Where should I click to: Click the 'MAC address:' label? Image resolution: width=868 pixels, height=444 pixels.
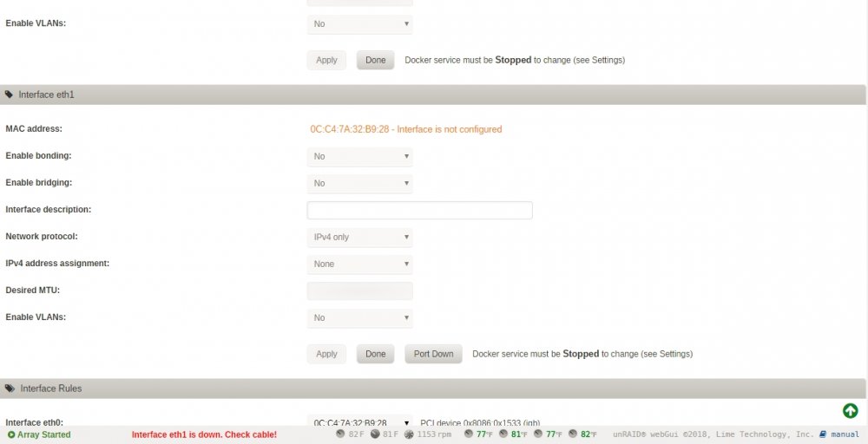[x=34, y=129]
